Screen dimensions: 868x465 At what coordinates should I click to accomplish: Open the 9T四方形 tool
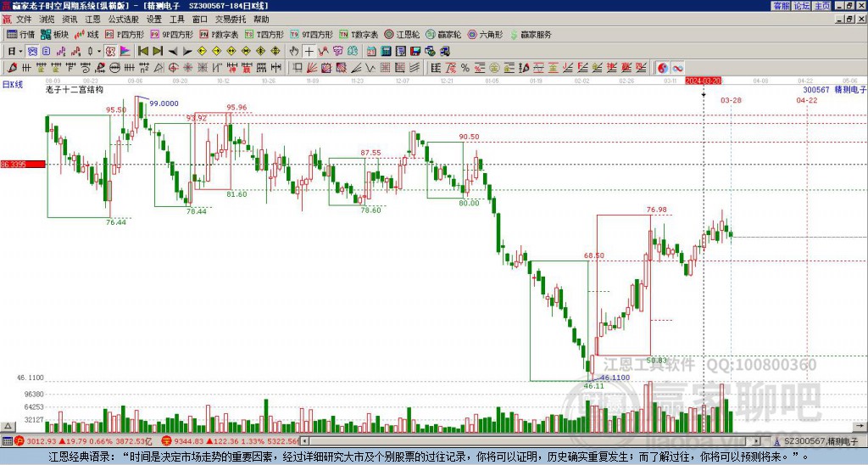coord(311,34)
